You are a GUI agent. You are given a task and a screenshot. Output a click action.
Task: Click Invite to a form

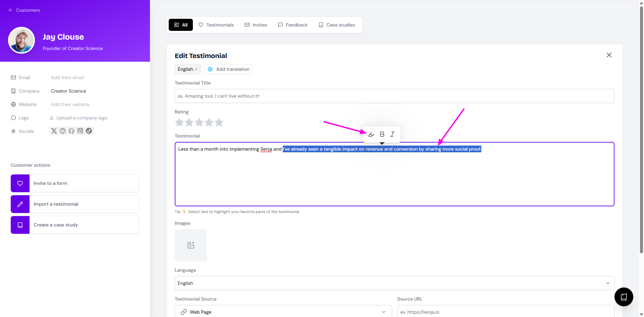pyautogui.click(x=75, y=183)
